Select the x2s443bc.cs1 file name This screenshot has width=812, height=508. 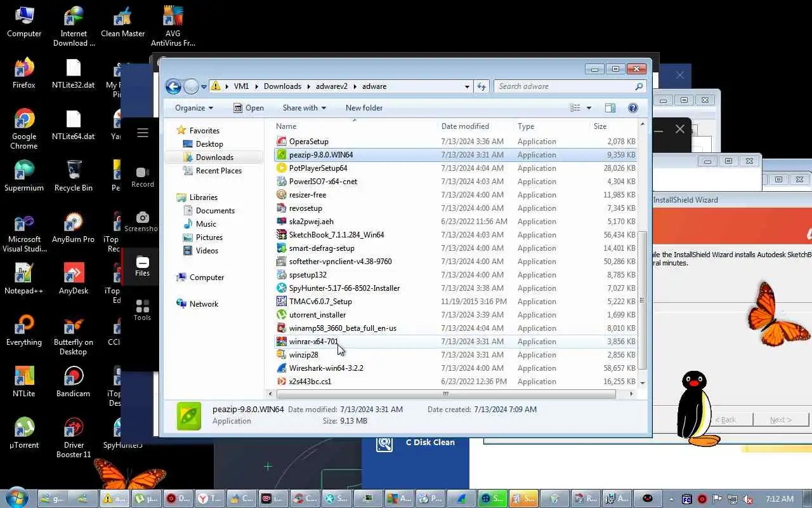click(310, 382)
